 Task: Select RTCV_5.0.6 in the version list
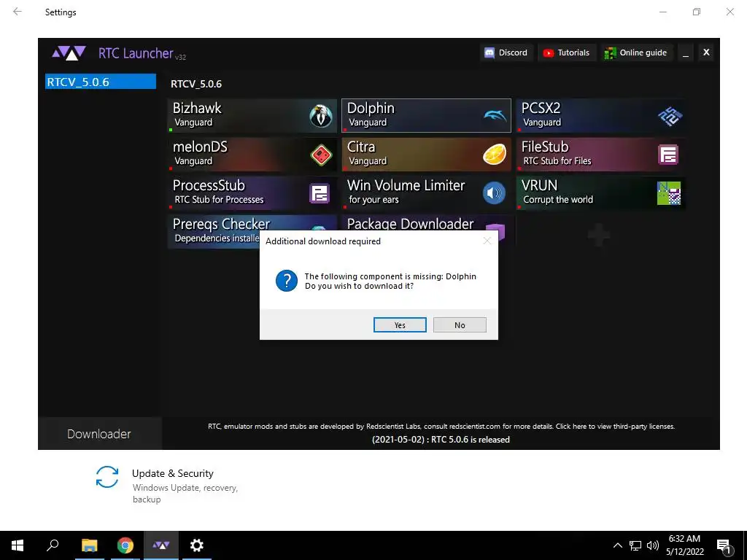[101, 82]
